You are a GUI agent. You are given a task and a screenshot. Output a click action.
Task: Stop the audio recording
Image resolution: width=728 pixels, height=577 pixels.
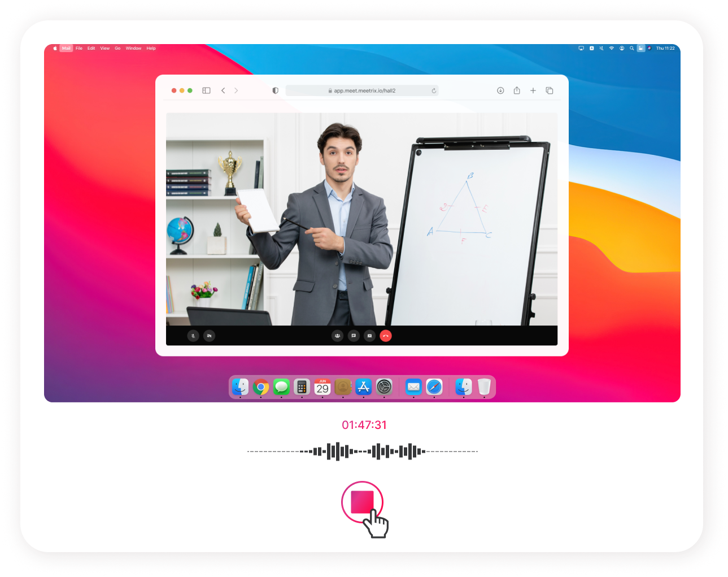[x=362, y=502]
